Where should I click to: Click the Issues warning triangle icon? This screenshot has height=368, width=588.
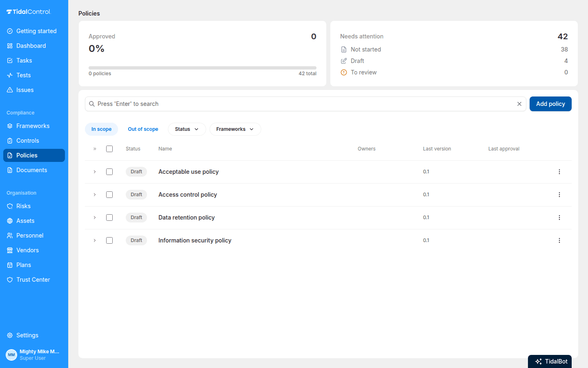click(x=10, y=90)
